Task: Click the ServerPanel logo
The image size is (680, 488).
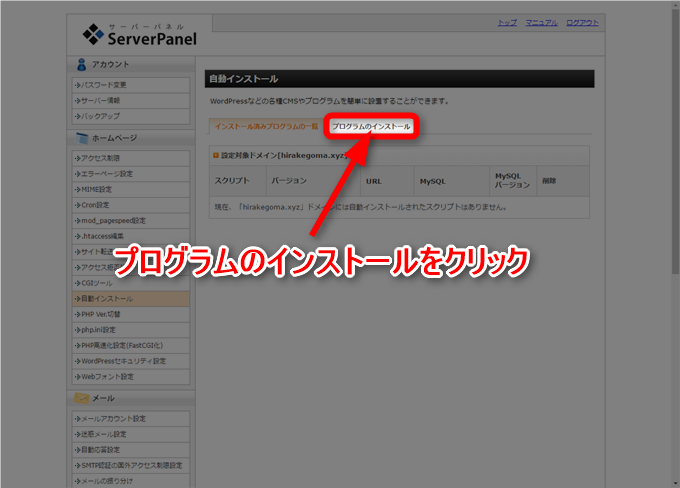Action: coord(140,34)
